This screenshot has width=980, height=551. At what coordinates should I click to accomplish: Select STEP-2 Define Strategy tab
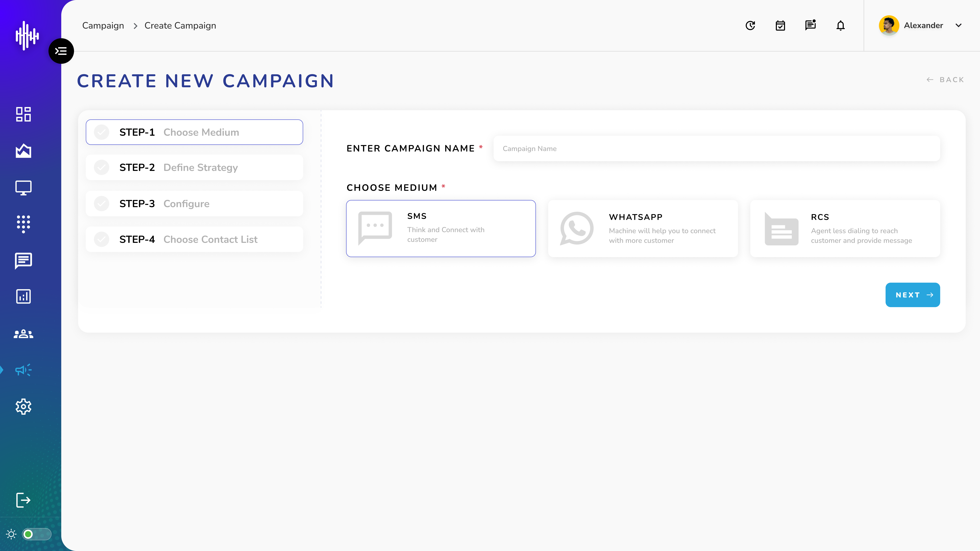pos(194,167)
